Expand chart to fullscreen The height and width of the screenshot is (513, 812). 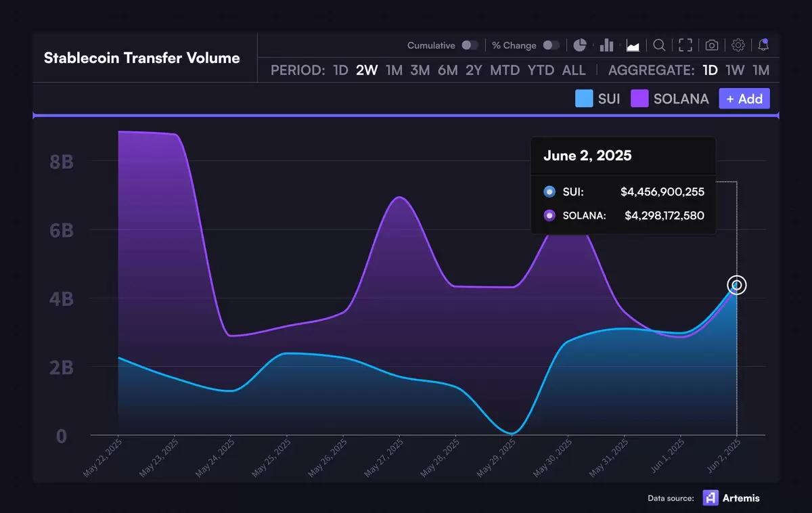685,45
